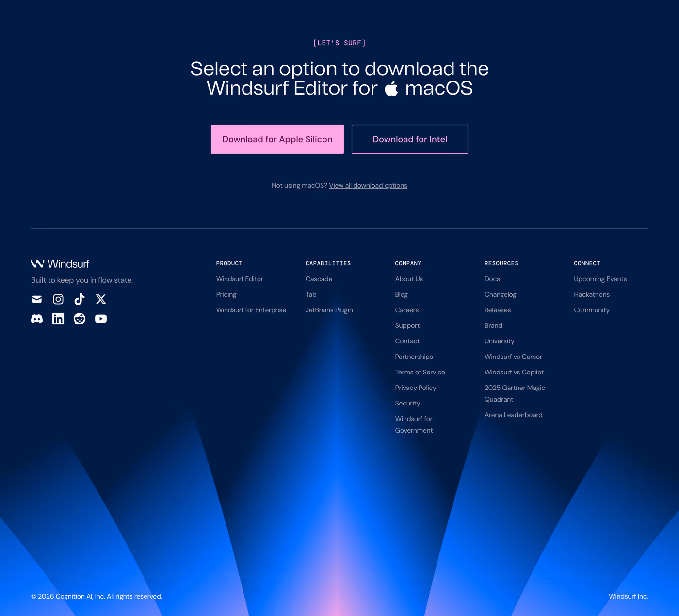Visit the Instagram social icon

[x=58, y=299]
